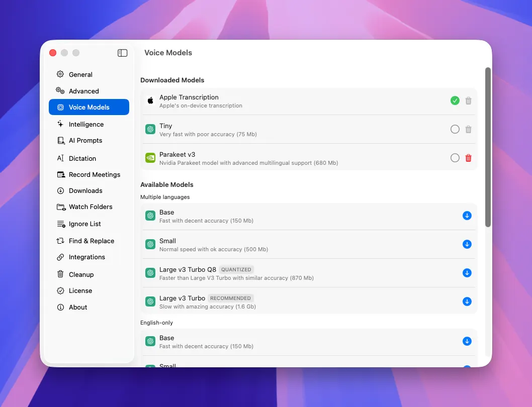The image size is (532, 407).
Task: Click the License badge icon
Action: coord(60,290)
